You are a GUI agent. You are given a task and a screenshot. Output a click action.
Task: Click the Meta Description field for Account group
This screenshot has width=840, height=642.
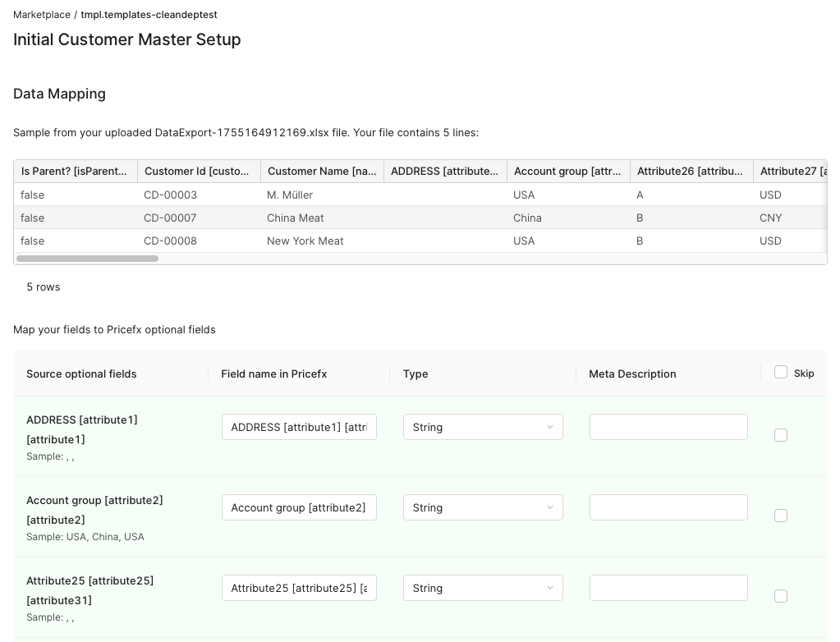(668, 507)
